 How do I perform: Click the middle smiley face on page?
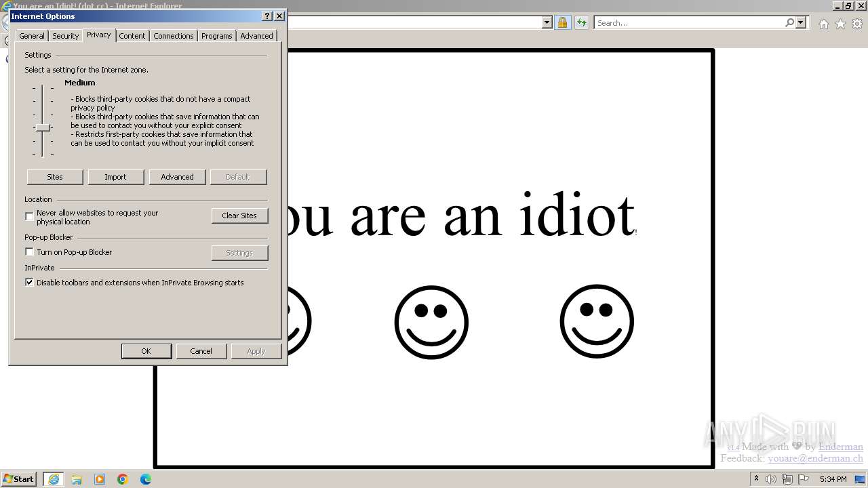point(431,322)
